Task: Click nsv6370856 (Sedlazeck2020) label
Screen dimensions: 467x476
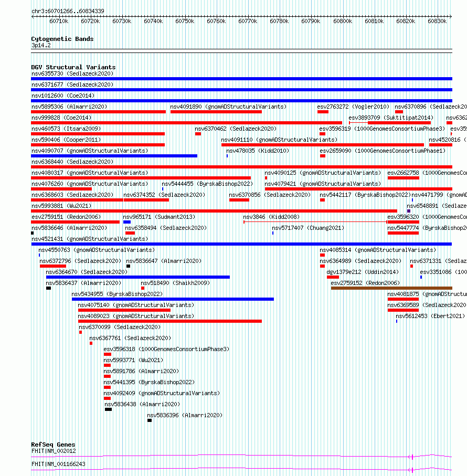Action: [270, 195]
